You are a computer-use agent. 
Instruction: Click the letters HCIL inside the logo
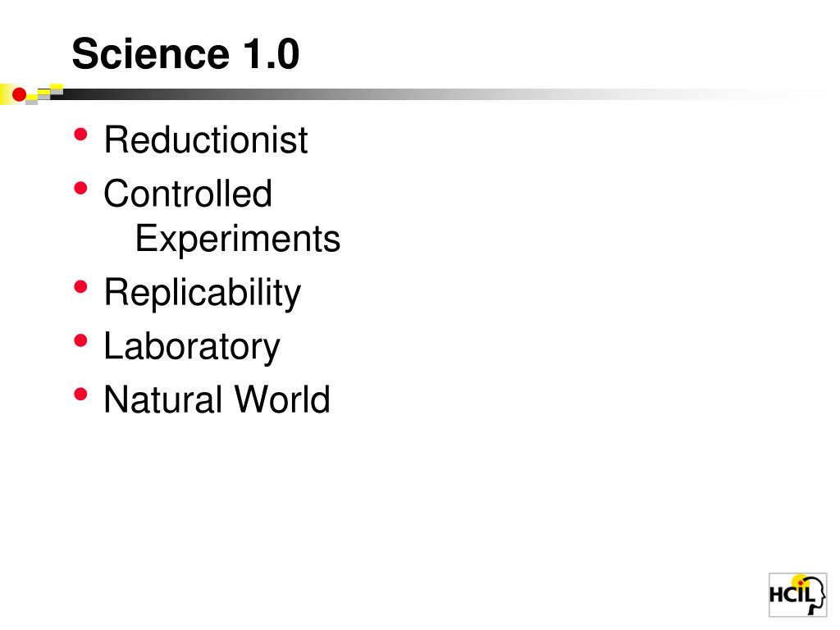tap(792, 594)
